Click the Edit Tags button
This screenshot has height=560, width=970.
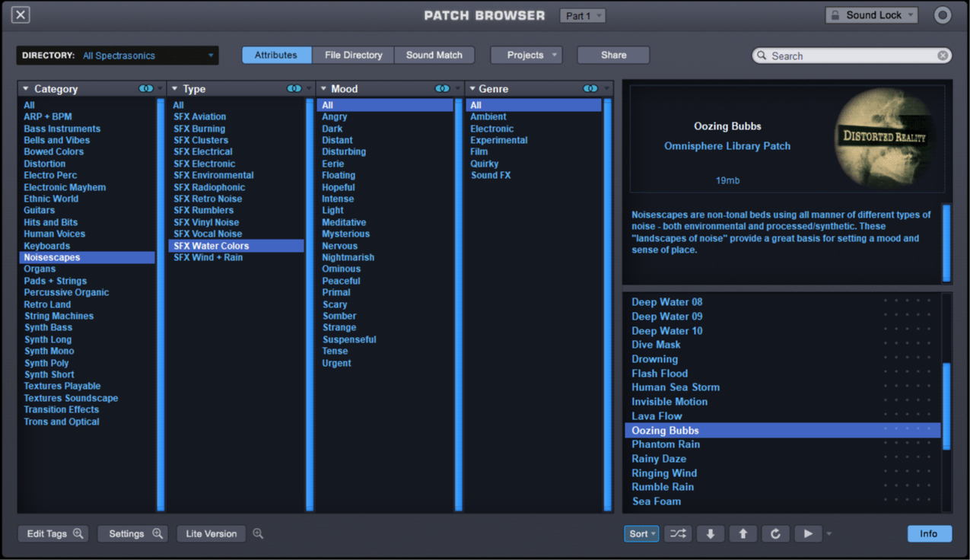pyautogui.click(x=53, y=534)
